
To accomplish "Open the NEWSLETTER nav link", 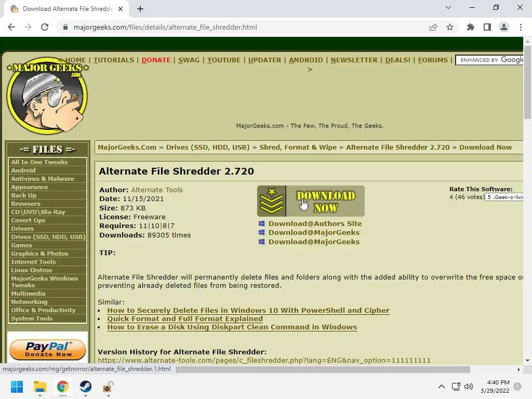I will 354,60.
